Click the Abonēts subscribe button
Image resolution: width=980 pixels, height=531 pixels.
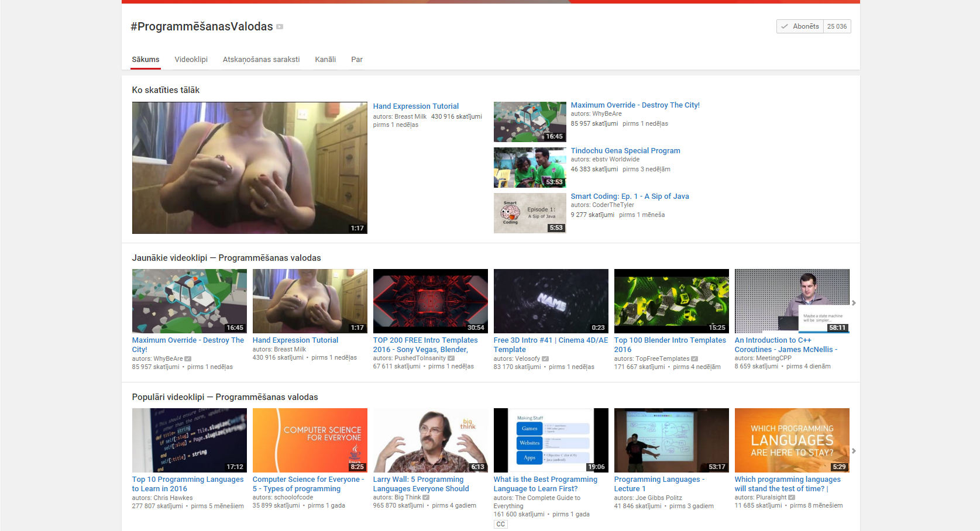[800, 26]
